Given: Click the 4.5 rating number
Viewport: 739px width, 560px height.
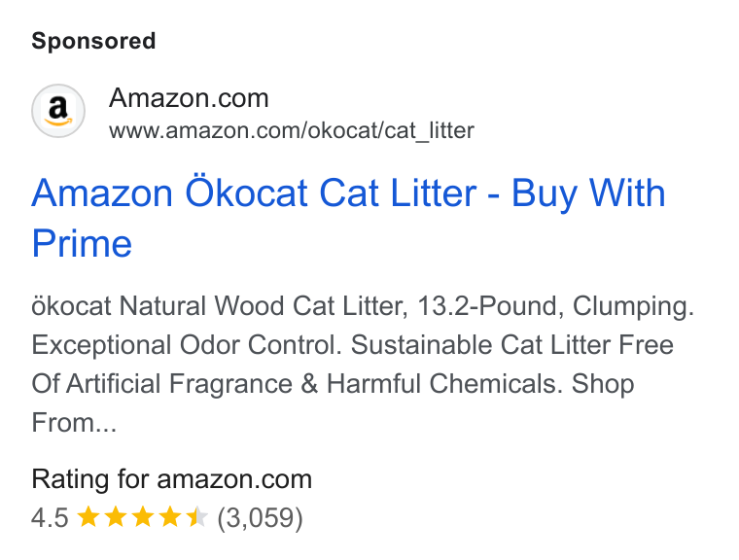Looking at the screenshot, I should click(x=50, y=517).
